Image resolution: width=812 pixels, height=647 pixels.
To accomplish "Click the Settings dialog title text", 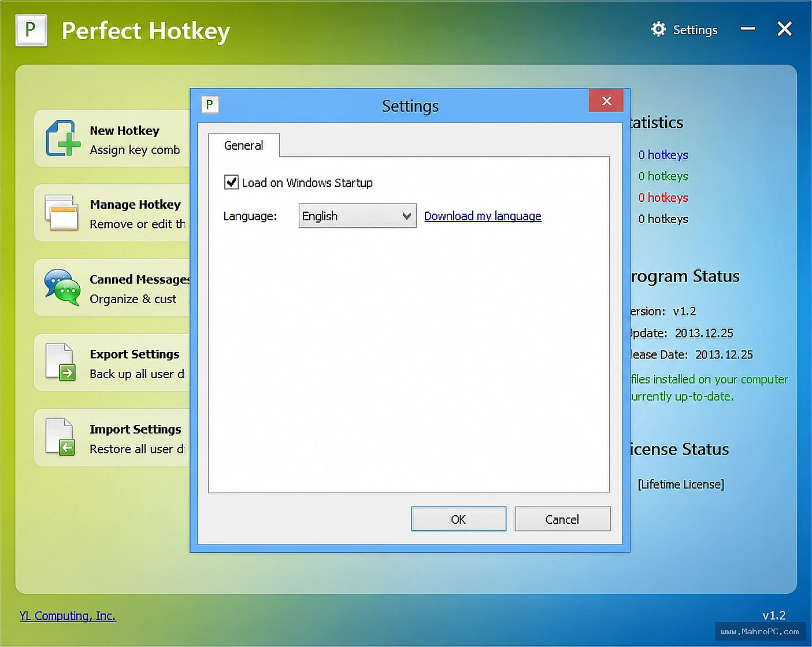I will [410, 106].
